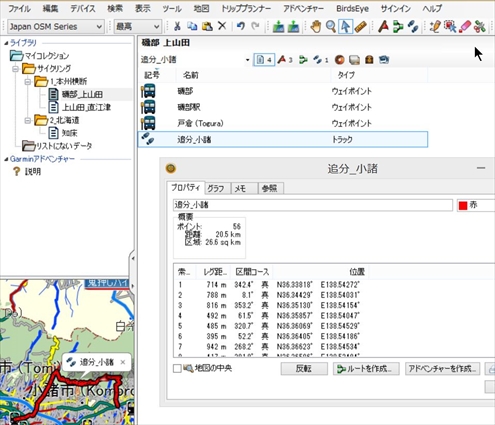
Task: Close the 追分_小諸 map popup label
Action: [123, 362]
